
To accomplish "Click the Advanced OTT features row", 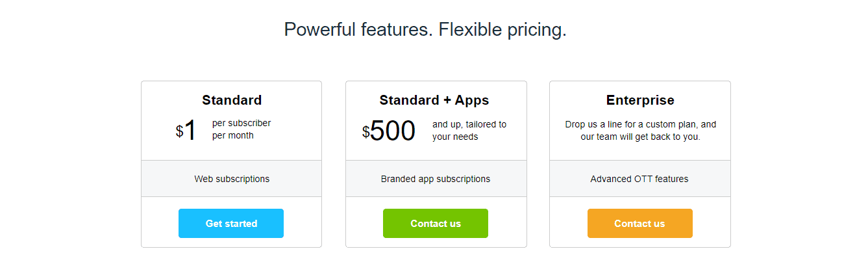I will tap(639, 179).
